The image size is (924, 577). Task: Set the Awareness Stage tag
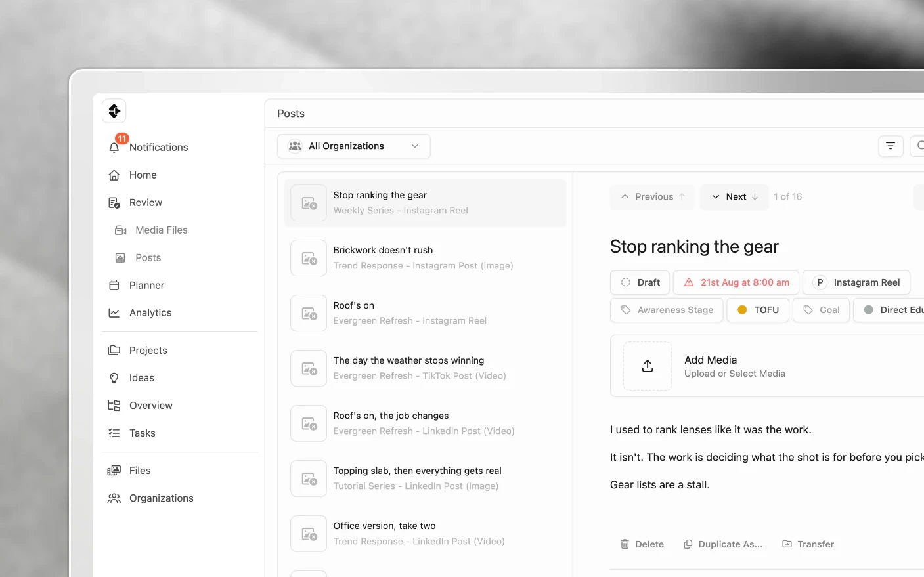click(x=667, y=310)
